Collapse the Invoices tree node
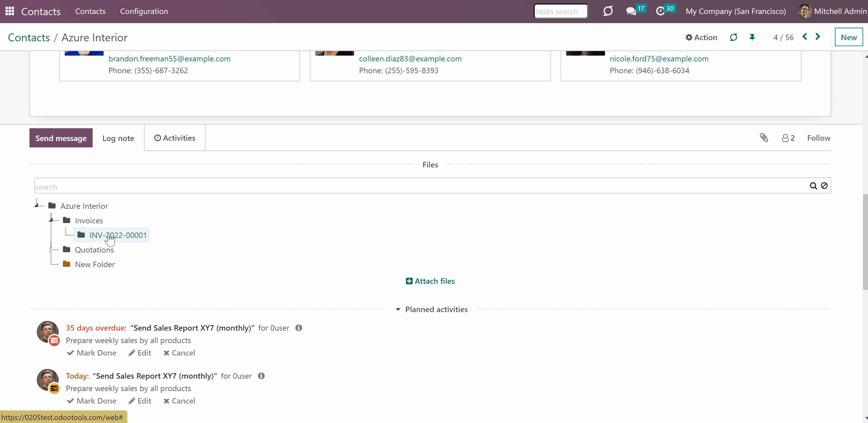This screenshot has width=868, height=423. point(51,220)
